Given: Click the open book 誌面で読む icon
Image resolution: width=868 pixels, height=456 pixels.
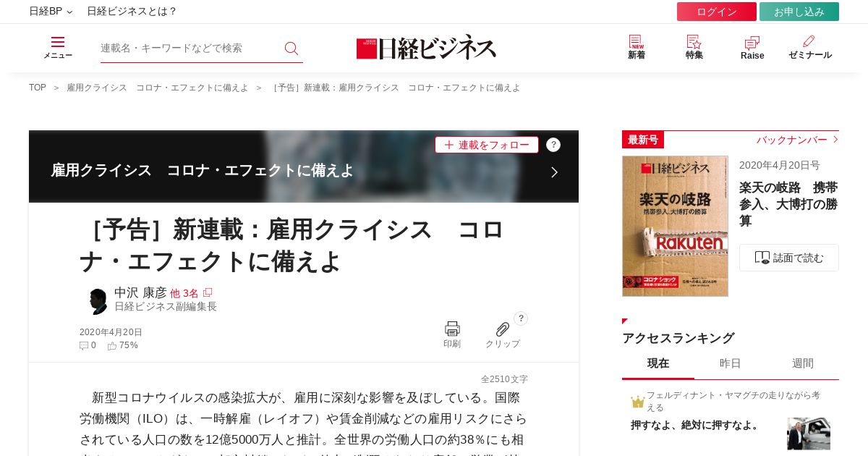Looking at the screenshot, I should coord(762,258).
